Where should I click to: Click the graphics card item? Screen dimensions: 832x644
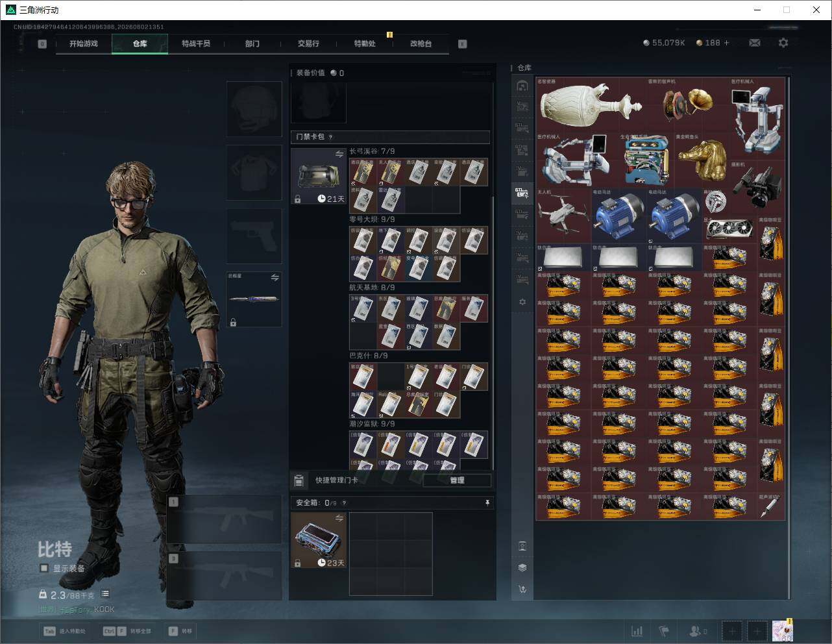[x=729, y=229]
